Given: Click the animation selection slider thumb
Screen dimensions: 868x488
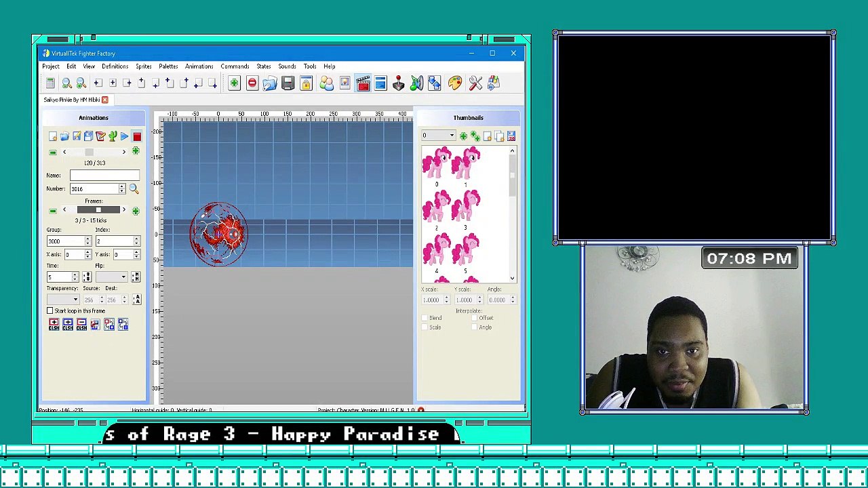Looking at the screenshot, I should coord(89,152).
